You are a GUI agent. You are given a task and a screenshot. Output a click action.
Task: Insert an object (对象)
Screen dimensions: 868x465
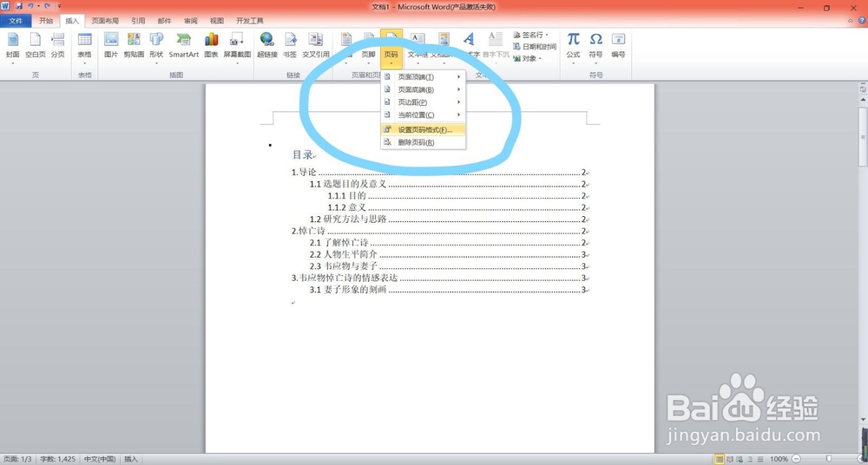click(528, 58)
